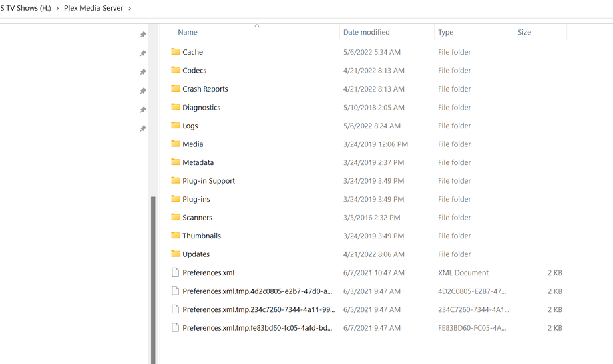Image resolution: width=613 pixels, height=364 pixels.
Task: Select the Preferences.xml.tmp.234c7260 file name
Action: tap(258, 309)
